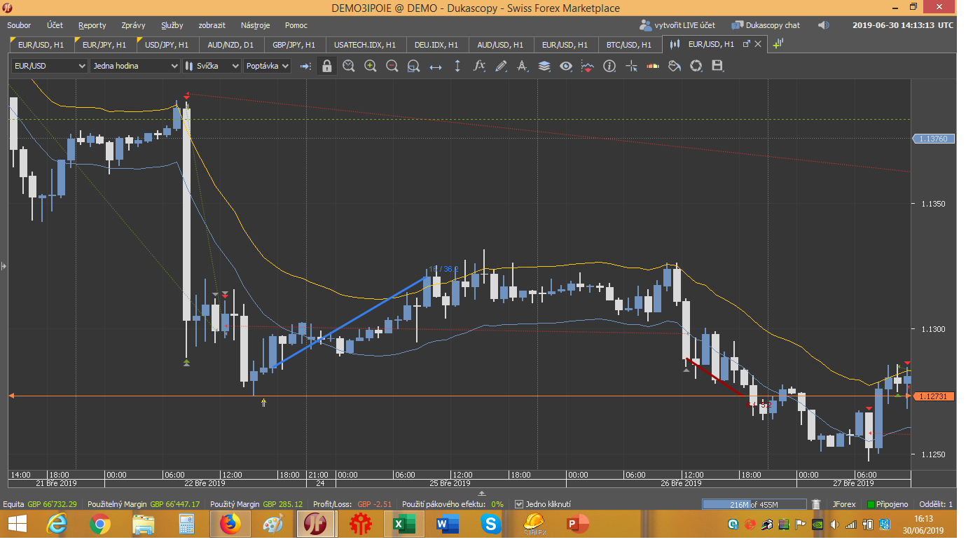Click the circular refresh chart icon

click(696, 66)
